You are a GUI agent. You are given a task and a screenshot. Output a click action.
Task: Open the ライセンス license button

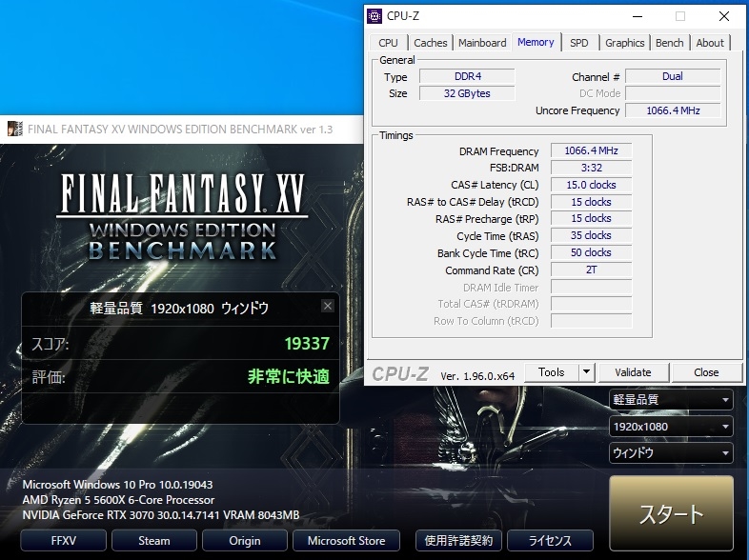coord(550,540)
